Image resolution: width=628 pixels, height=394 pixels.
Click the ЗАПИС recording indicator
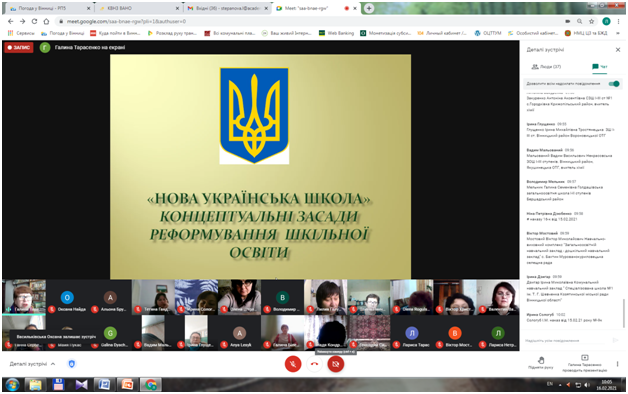[x=19, y=47]
